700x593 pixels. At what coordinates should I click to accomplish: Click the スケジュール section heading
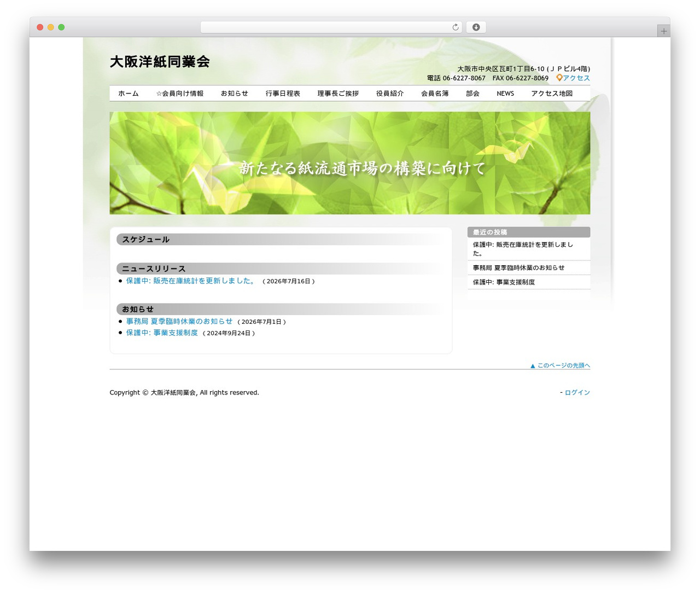tap(145, 240)
